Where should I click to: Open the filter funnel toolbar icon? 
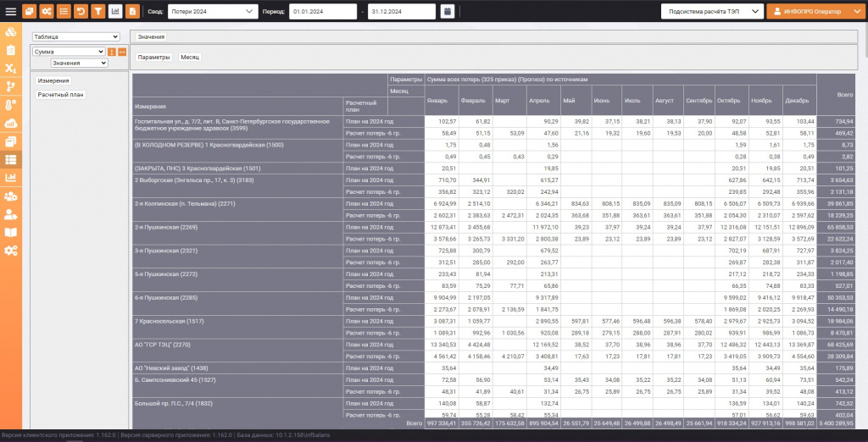98,11
